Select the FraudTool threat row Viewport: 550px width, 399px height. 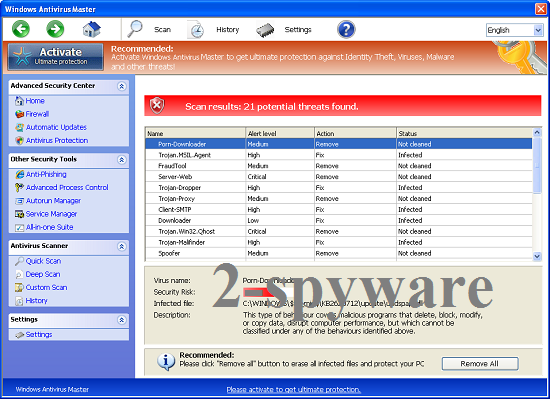tap(339, 166)
